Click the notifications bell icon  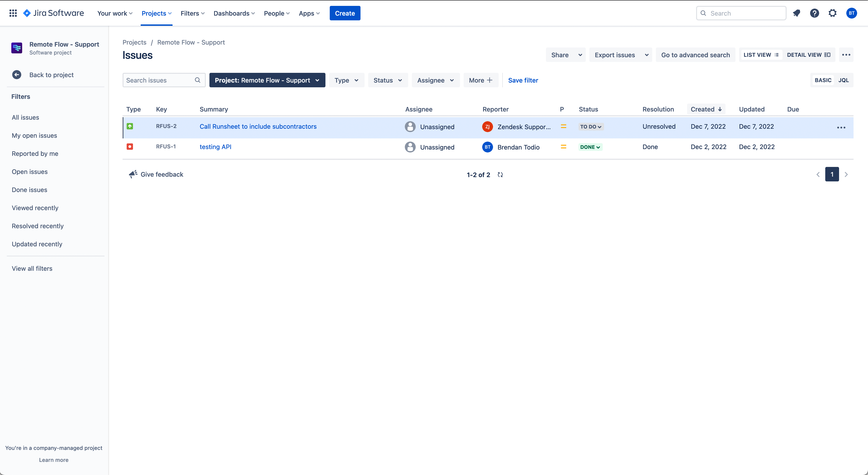[x=796, y=13]
